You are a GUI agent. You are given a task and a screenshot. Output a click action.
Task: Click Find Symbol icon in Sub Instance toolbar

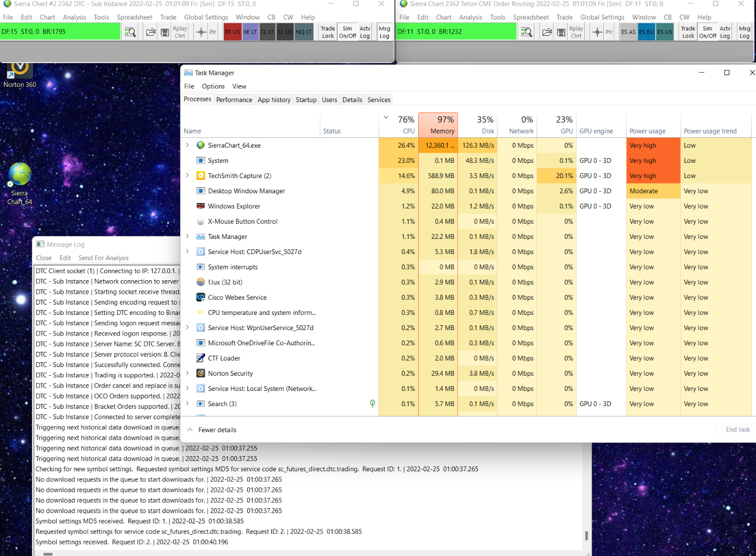coord(130,32)
